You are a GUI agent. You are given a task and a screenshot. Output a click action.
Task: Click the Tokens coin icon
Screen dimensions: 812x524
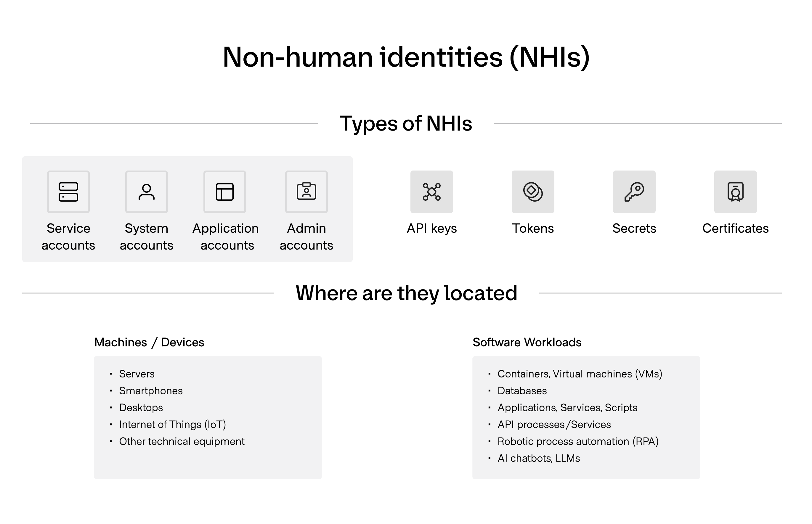(533, 192)
